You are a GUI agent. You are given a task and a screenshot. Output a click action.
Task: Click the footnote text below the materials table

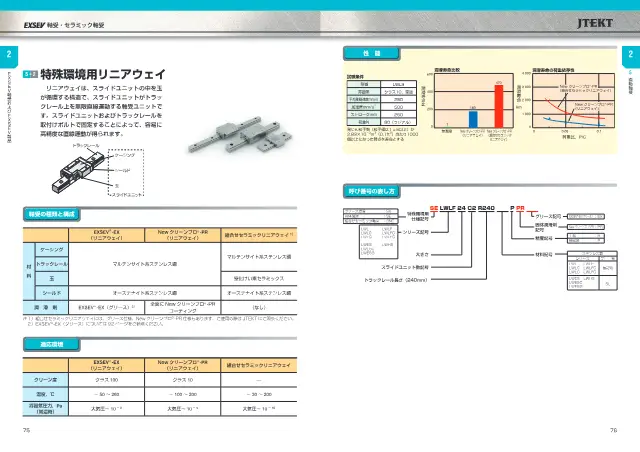158,321
